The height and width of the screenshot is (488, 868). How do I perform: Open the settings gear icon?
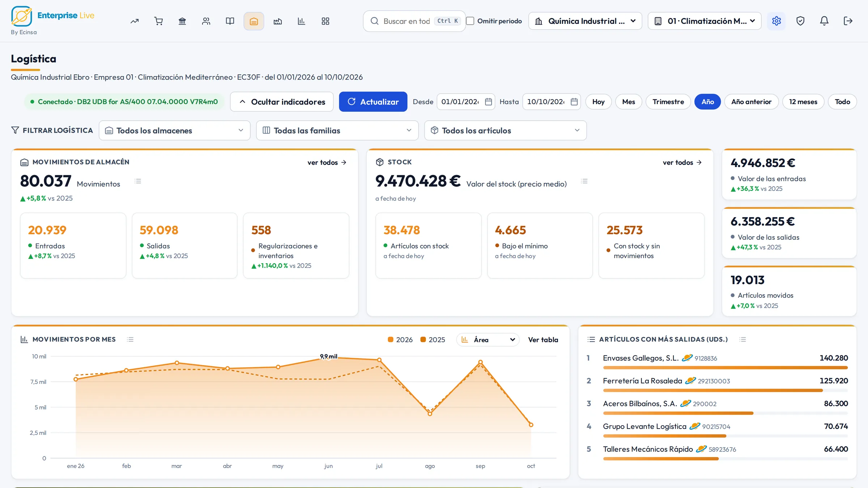[776, 21]
